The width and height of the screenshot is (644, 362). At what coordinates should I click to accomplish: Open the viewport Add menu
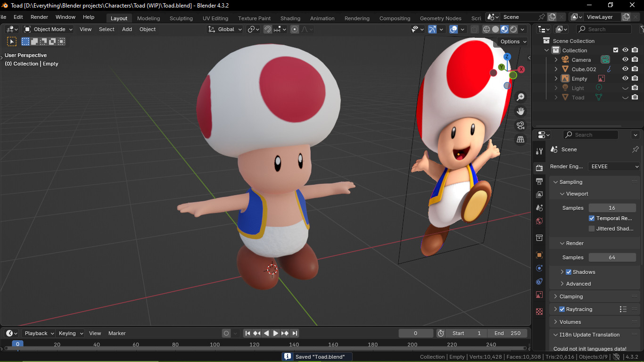[127, 29]
